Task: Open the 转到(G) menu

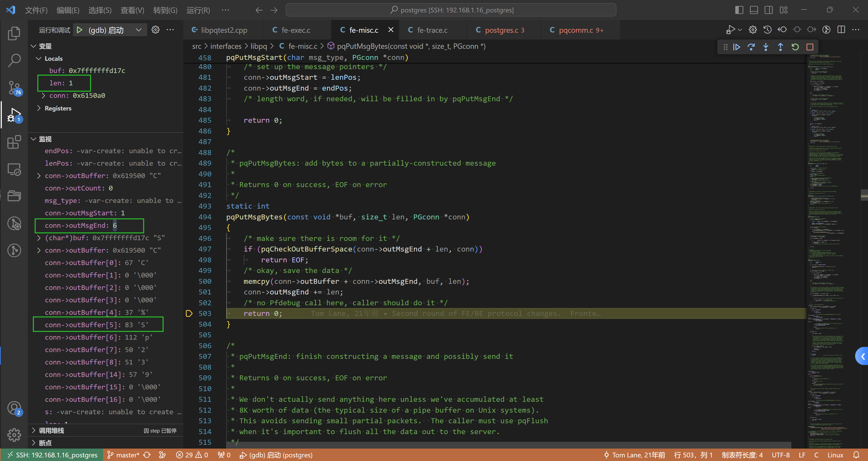Action: [165, 10]
